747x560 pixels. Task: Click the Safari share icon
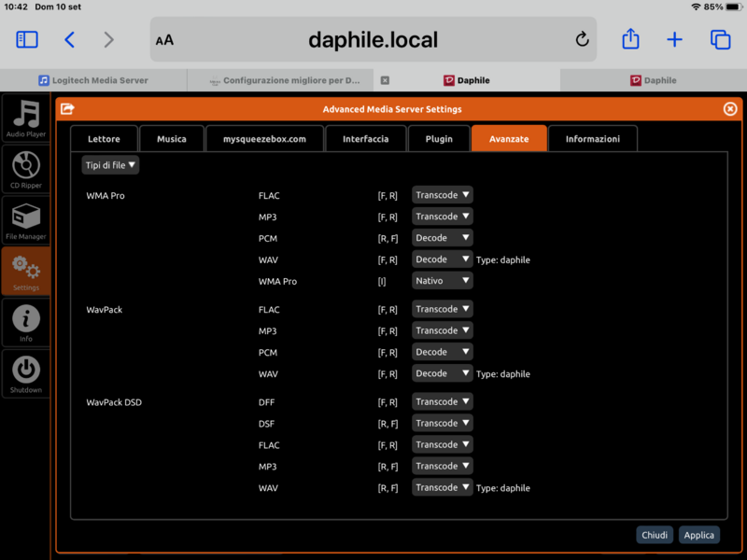click(630, 39)
